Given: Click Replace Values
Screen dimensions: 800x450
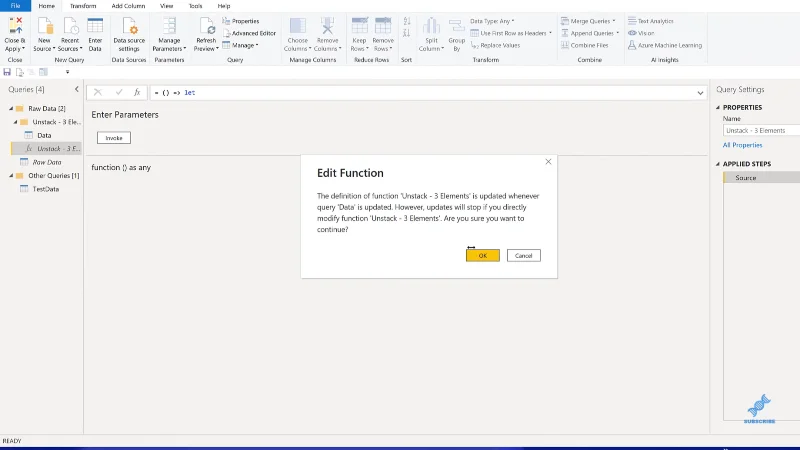Looking at the screenshot, I should pyautogui.click(x=495, y=45).
